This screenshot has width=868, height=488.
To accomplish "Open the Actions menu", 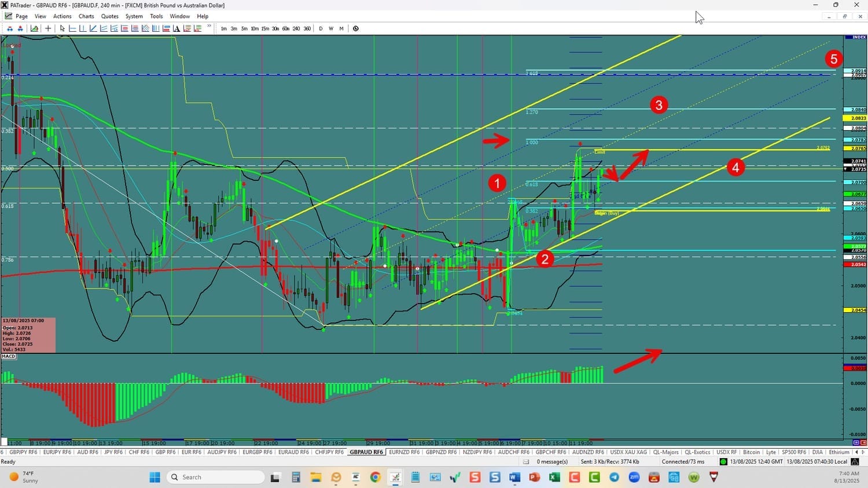I will point(62,16).
